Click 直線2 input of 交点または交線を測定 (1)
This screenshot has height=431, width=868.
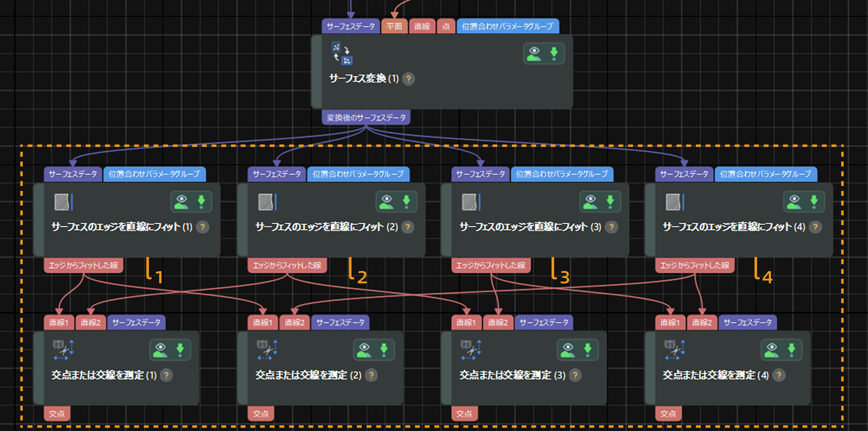pyautogui.click(x=91, y=323)
